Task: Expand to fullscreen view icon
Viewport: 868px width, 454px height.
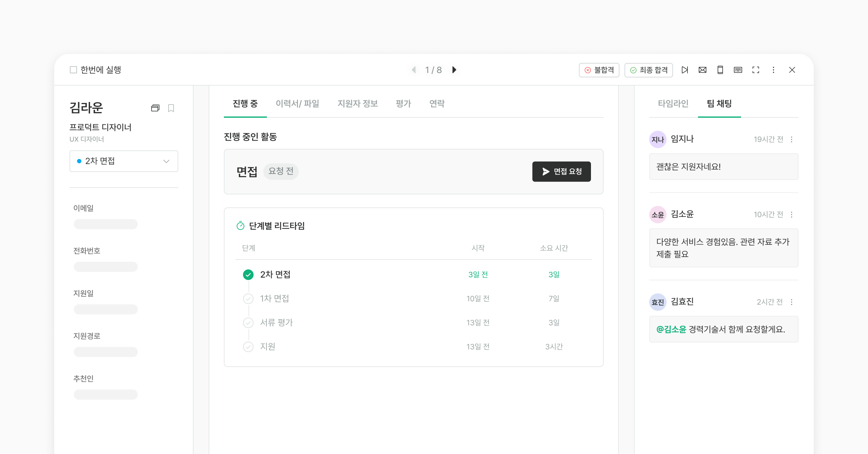Action: click(756, 70)
